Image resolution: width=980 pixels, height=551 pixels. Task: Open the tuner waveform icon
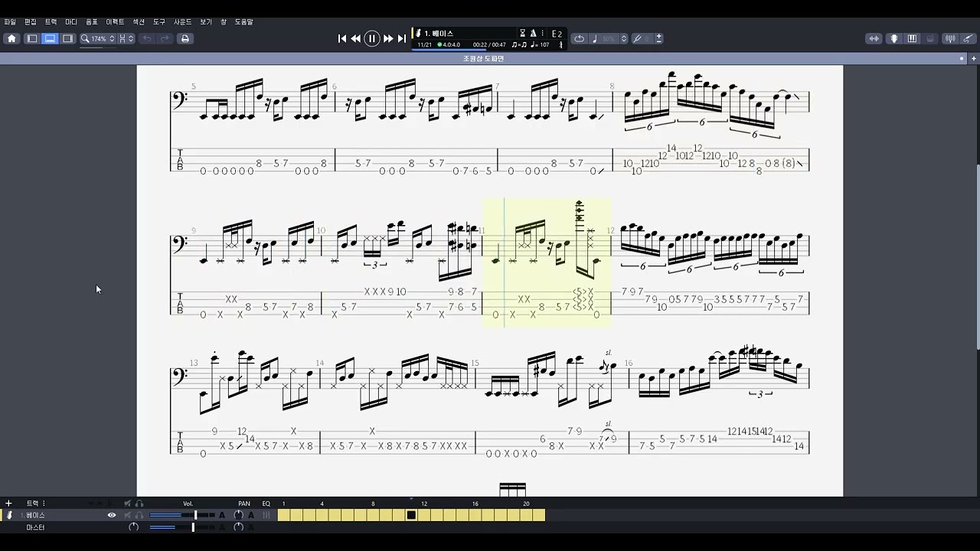point(950,38)
